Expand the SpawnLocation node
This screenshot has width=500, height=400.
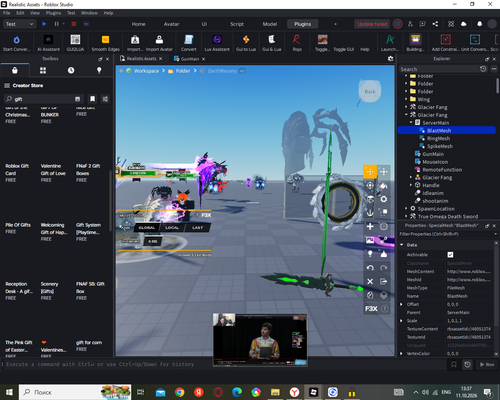(406, 208)
